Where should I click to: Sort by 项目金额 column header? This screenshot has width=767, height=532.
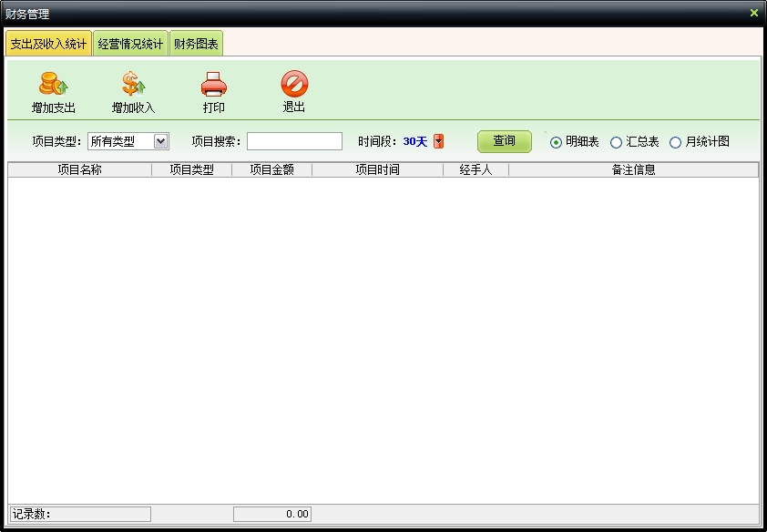pyautogui.click(x=271, y=169)
